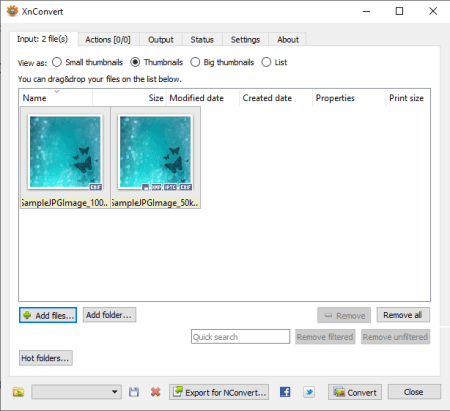
Task: Click the Add files... button
Action: coord(48,315)
